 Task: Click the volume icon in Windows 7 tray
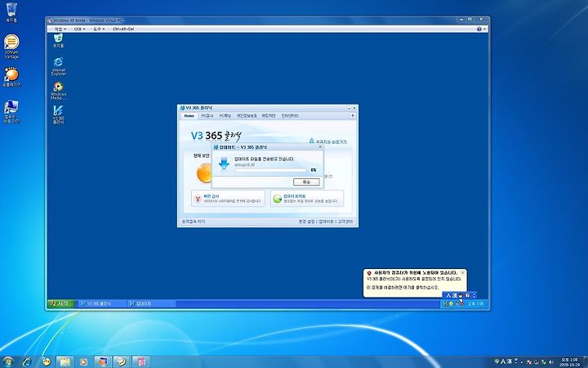pos(551,362)
